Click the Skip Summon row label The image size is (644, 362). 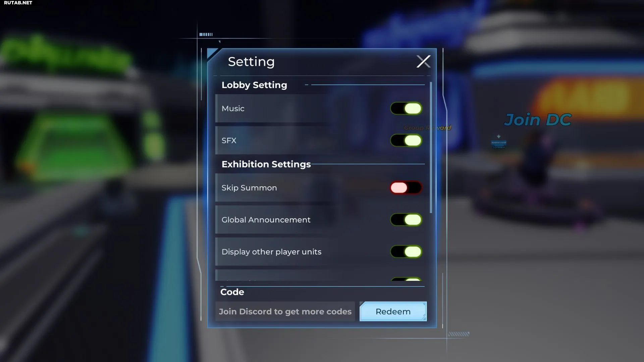pyautogui.click(x=249, y=188)
